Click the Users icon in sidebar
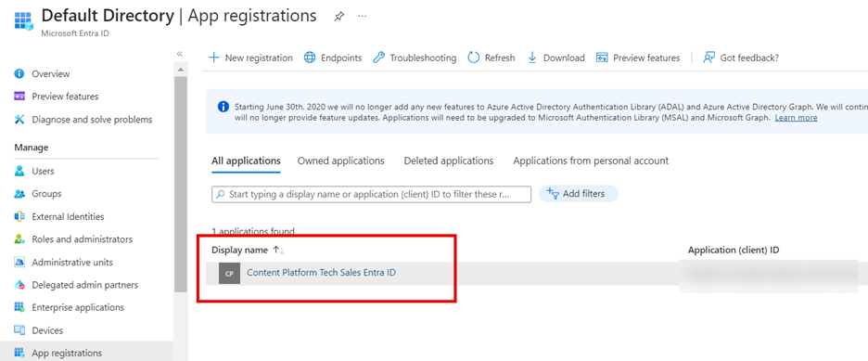 [19, 171]
